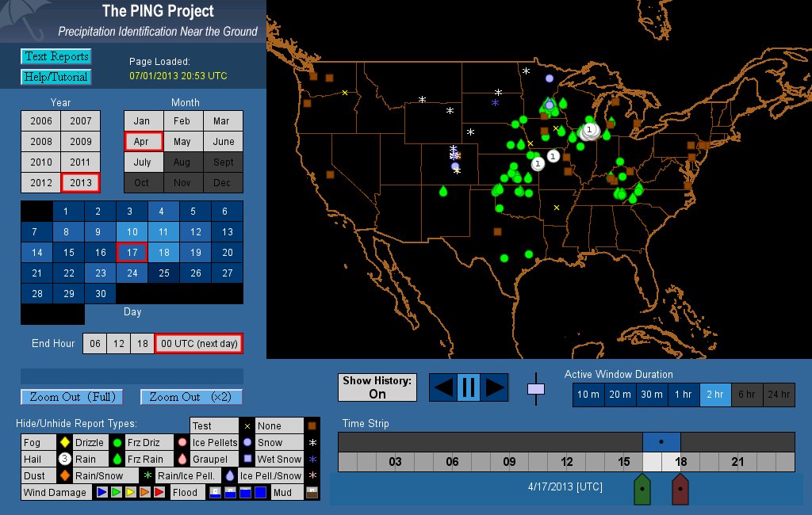The height and width of the screenshot is (515, 812).
Task: Click the brown Mud icon in legend
Action: pyautogui.click(x=312, y=492)
